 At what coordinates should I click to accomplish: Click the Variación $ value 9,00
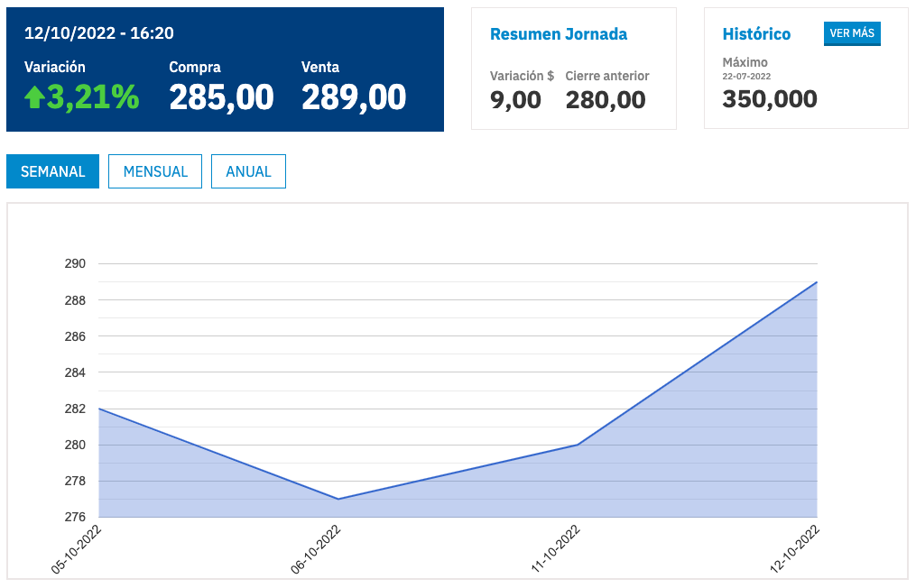(515, 99)
